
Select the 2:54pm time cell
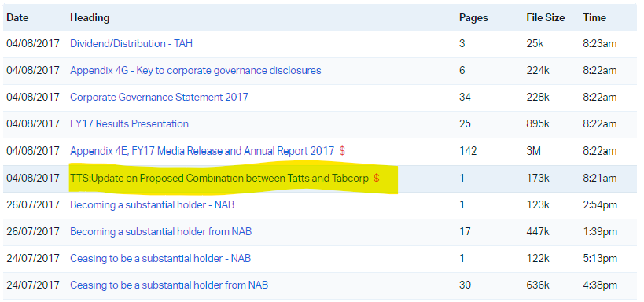point(600,204)
